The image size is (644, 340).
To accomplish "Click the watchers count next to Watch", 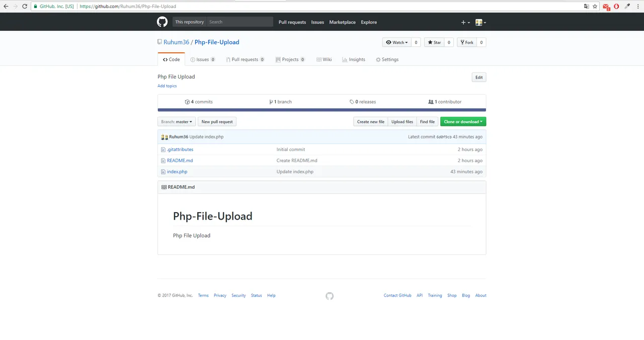I will click(x=416, y=42).
